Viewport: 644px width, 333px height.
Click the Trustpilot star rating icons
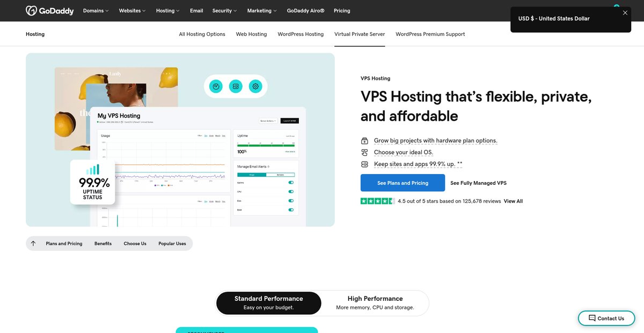[378, 201]
